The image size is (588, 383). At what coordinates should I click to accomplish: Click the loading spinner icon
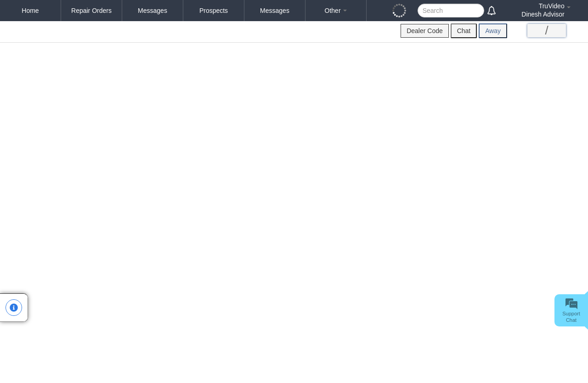click(x=399, y=11)
